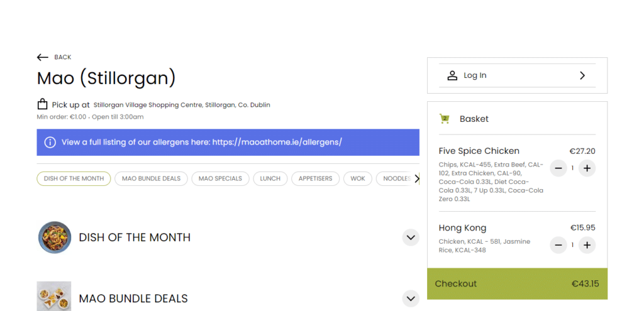Click the Mao (Stillorgan) restaurant title
644x311 pixels.
coord(106,78)
